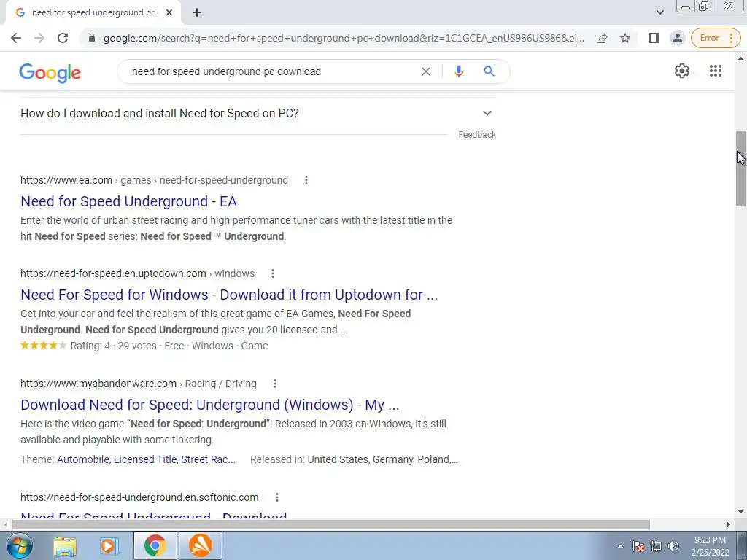
Task: Reload the current page
Action: click(x=63, y=38)
